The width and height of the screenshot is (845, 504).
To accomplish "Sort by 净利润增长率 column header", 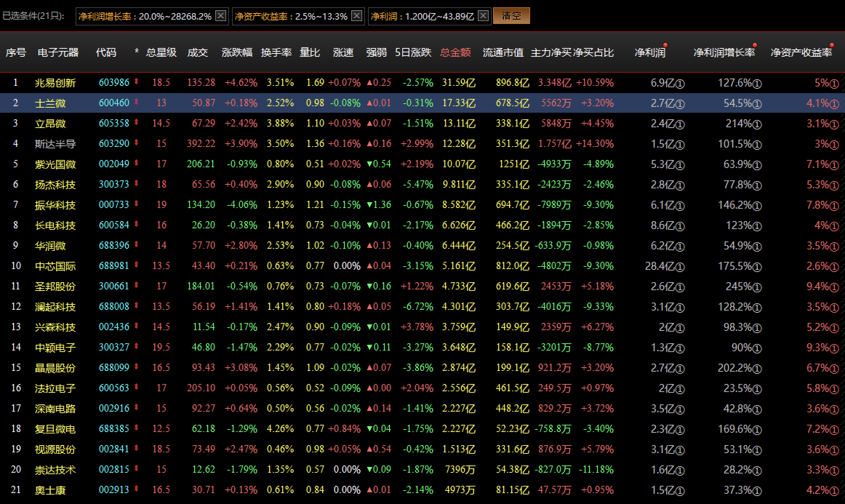I will click(x=724, y=53).
